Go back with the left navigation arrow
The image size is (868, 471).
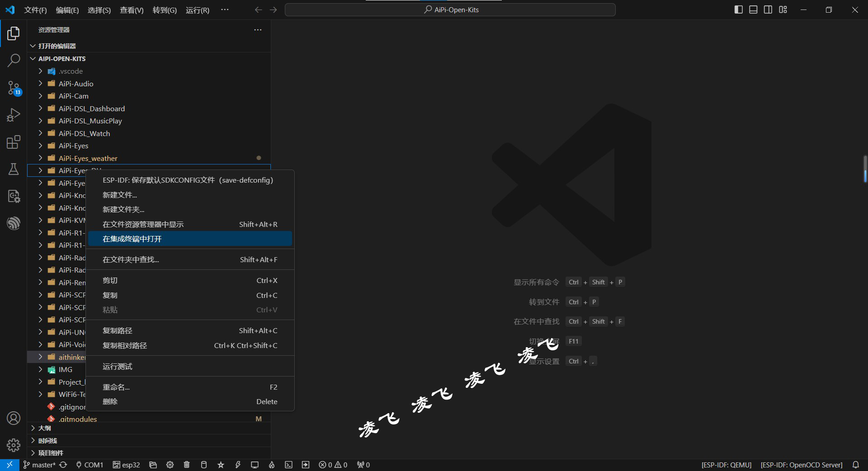258,9
